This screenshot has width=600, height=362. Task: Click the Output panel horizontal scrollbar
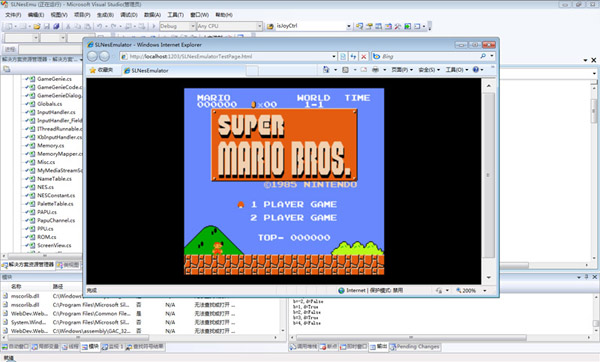tap(411, 338)
